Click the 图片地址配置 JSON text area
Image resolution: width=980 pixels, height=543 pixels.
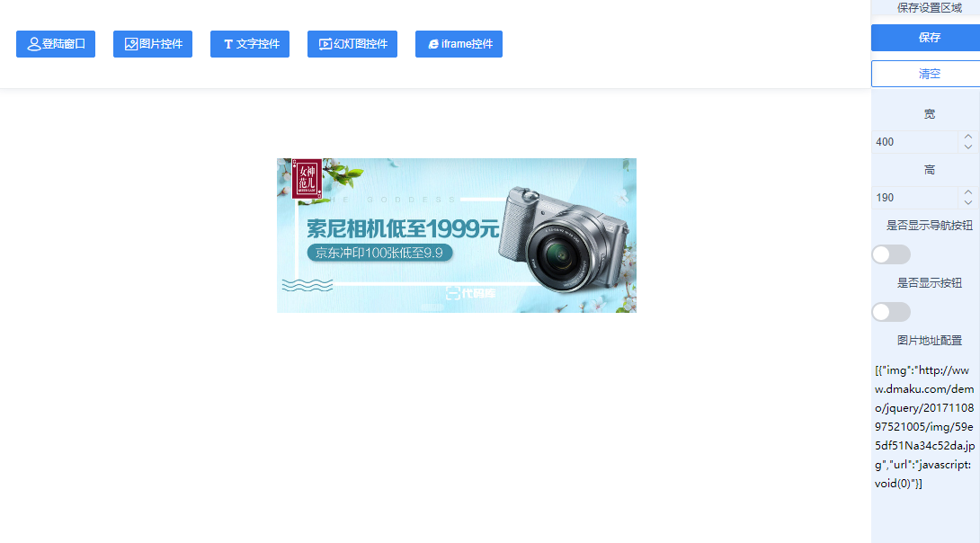coord(925,427)
